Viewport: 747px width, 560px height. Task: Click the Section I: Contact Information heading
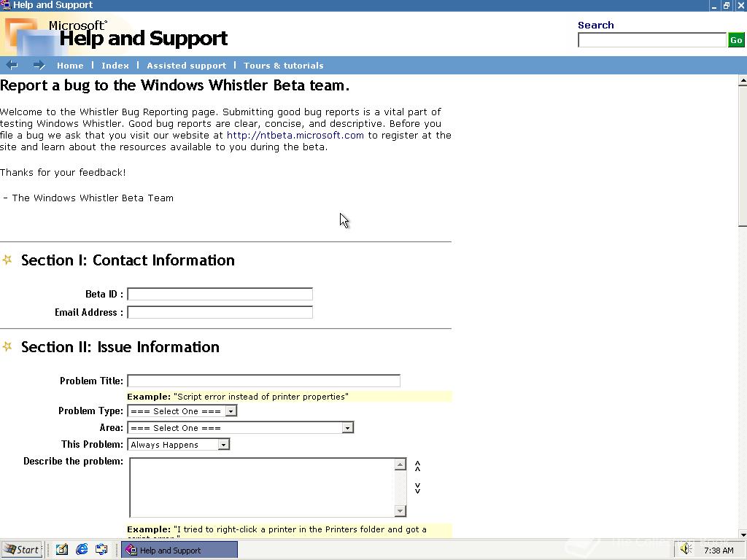128,260
